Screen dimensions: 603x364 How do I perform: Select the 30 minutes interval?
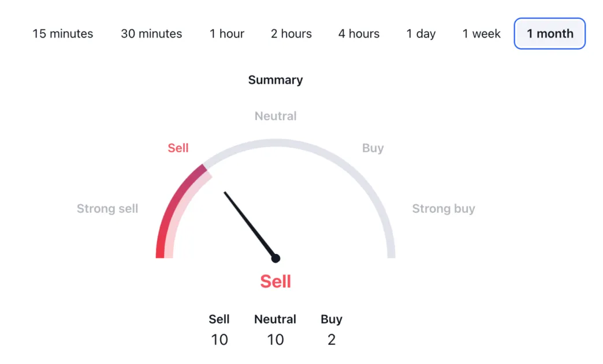click(x=151, y=33)
